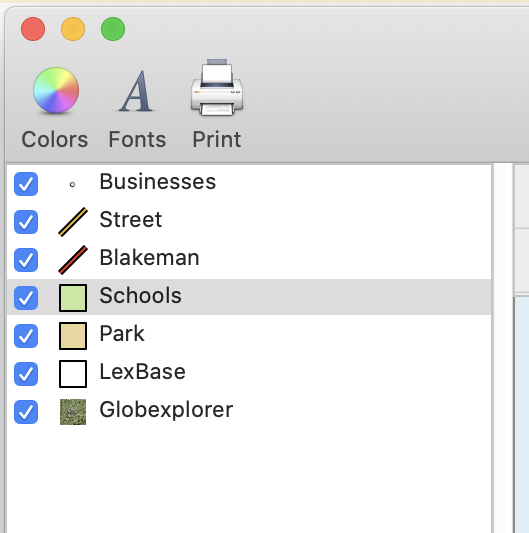
Task: Select the Park layer name
Action: point(122,334)
